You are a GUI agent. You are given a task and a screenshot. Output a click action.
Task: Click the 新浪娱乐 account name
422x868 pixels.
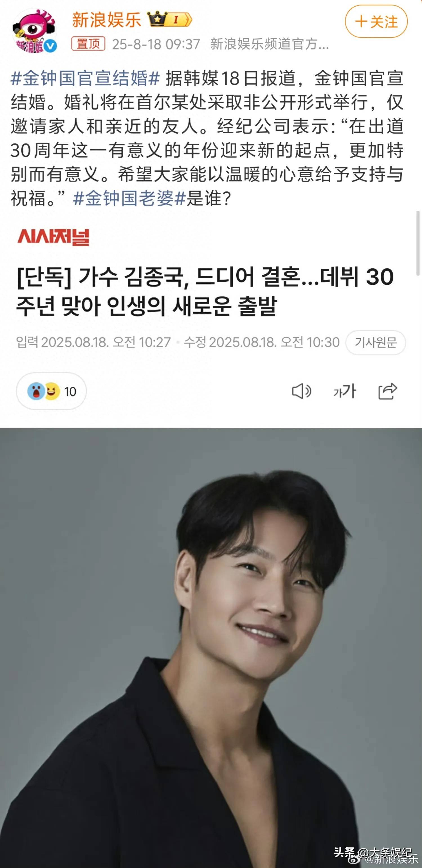[x=106, y=19]
